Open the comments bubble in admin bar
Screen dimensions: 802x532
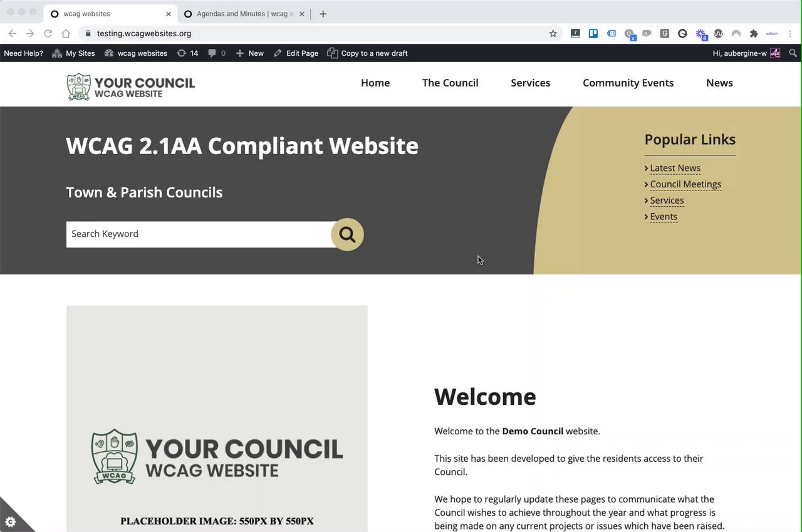pos(217,53)
